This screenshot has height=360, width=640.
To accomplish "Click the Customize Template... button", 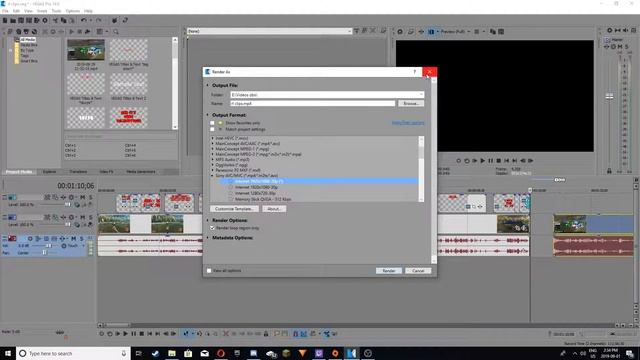I will 234,209.
